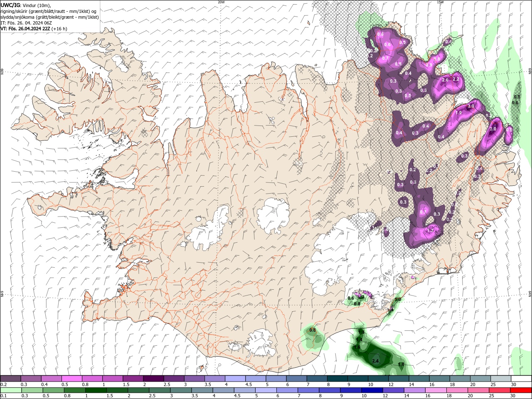Select upper legend row swatch at 3.5
The height and width of the screenshot is (399, 532).
tap(214, 378)
